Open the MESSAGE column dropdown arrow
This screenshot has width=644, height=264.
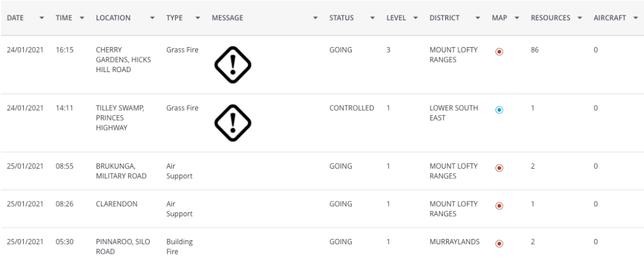click(315, 18)
